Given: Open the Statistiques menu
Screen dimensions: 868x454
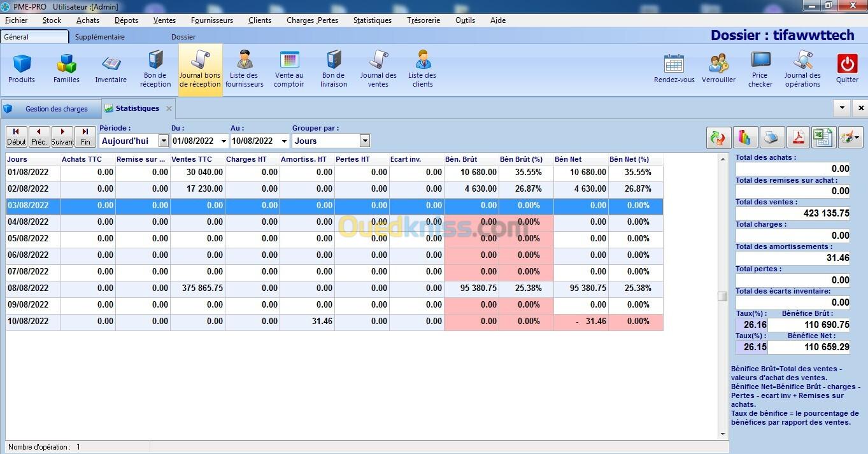Looking at the screenshot, I should point(372,20).
